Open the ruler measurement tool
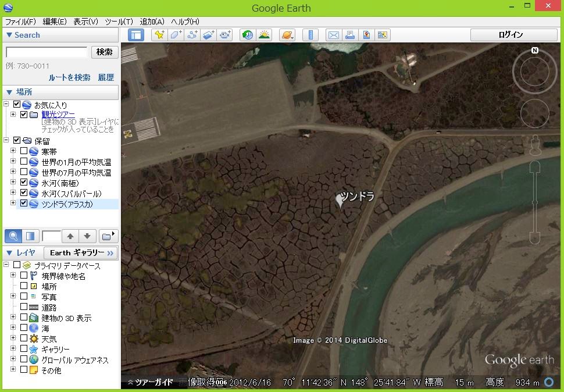Screen dimensions: 564x392 [x=310, y=35]
